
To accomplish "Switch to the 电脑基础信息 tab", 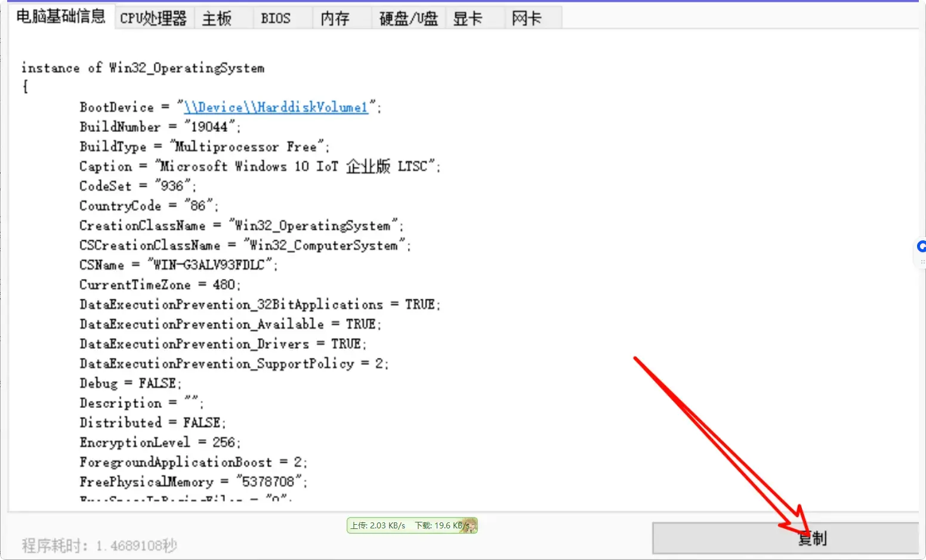I will pos(61,17).
